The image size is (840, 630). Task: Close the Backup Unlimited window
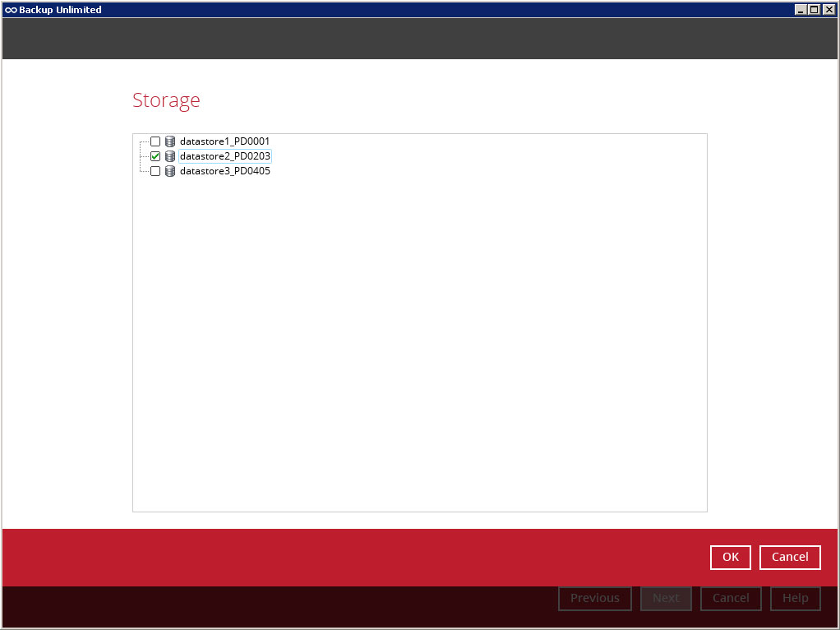[828, 10]
